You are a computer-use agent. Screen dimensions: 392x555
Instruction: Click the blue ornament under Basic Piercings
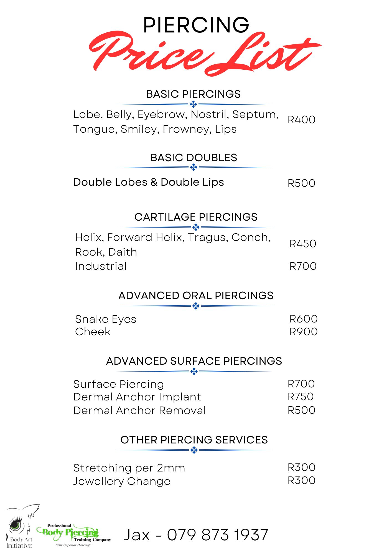(194, 104)
